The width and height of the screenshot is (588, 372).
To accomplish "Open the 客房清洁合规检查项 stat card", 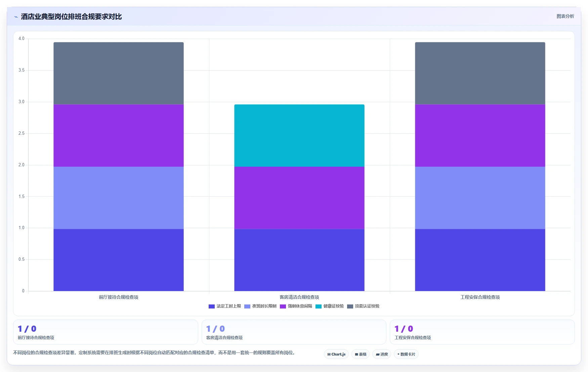I will click(x=294, y=332).
